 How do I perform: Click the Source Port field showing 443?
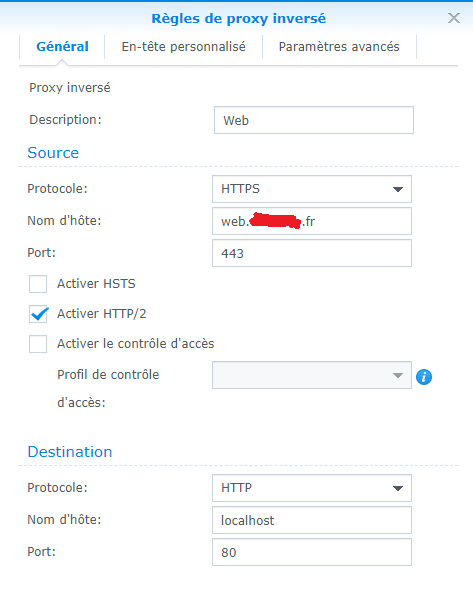(312, 253)
